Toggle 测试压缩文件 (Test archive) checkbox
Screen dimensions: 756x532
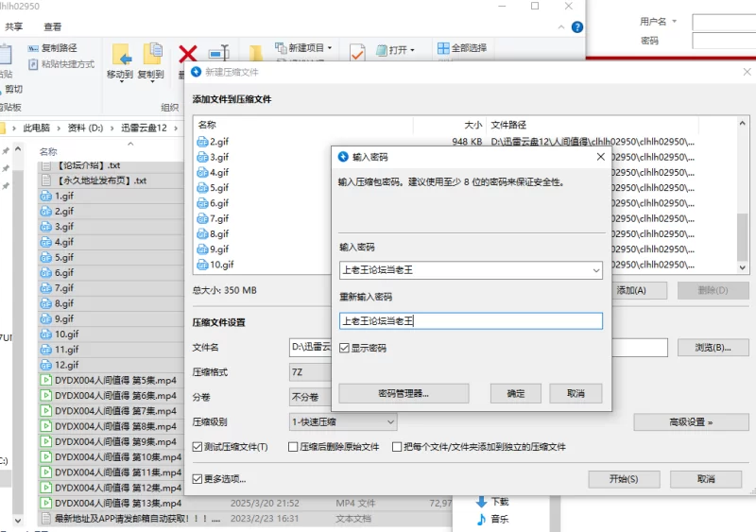(198, 447)
